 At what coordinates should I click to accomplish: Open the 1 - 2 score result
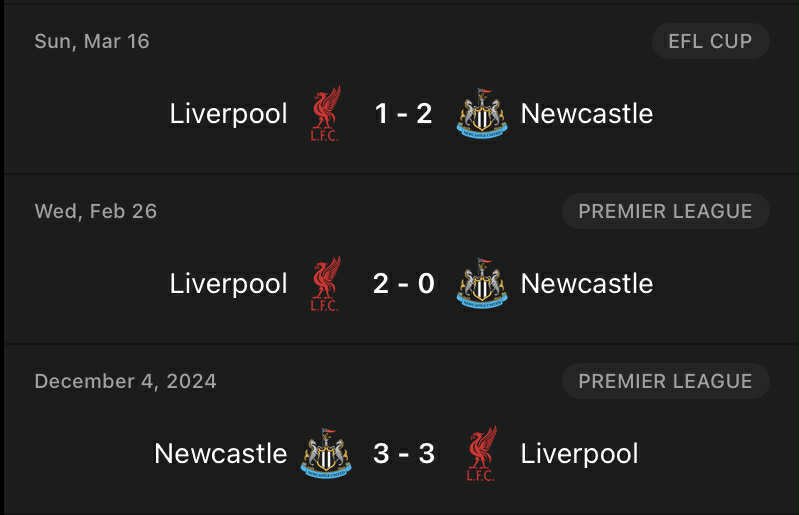tap(403, 114)
